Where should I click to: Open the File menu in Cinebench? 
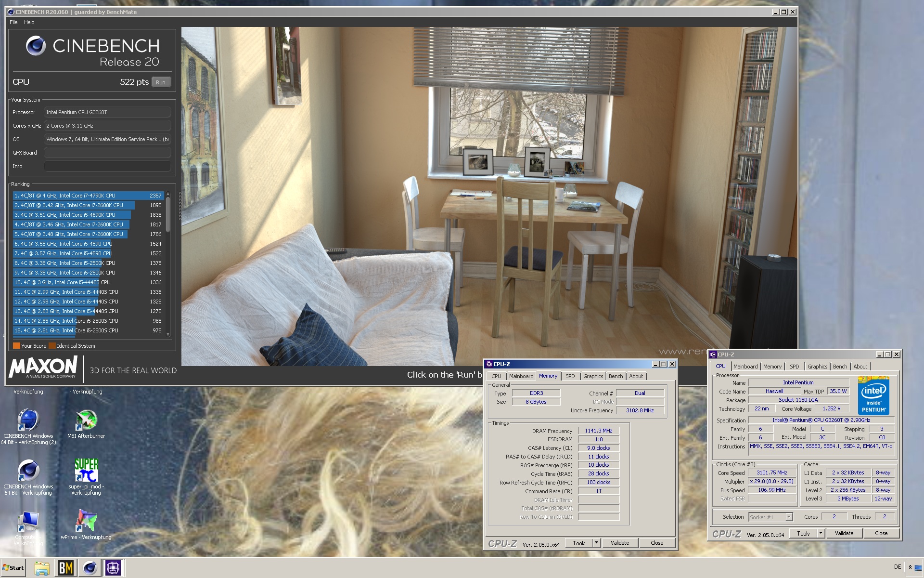click(x=13, y=22)
